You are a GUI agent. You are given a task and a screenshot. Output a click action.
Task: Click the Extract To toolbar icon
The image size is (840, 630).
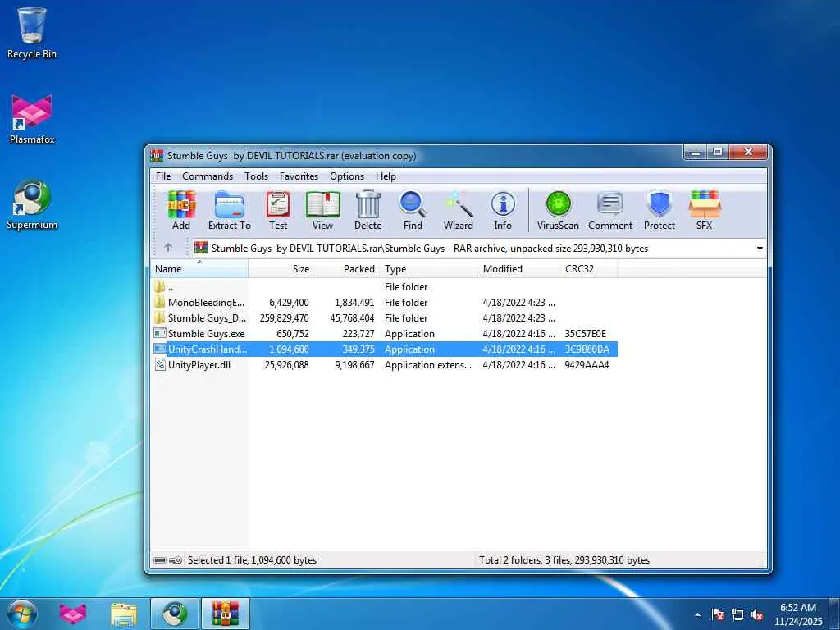coord(230,210)
